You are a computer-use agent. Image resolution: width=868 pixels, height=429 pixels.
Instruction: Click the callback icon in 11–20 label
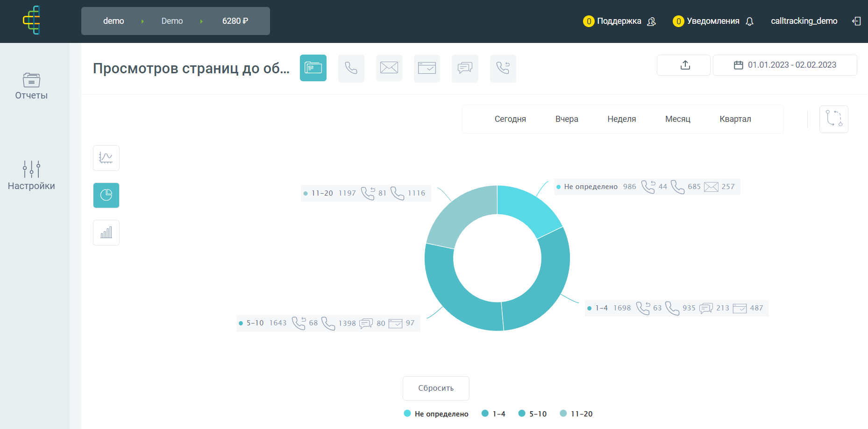tap(368, 193)
